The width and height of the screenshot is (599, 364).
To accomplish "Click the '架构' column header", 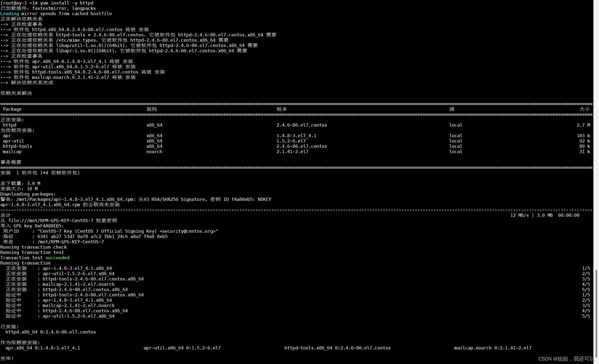I will click(152, 109).
